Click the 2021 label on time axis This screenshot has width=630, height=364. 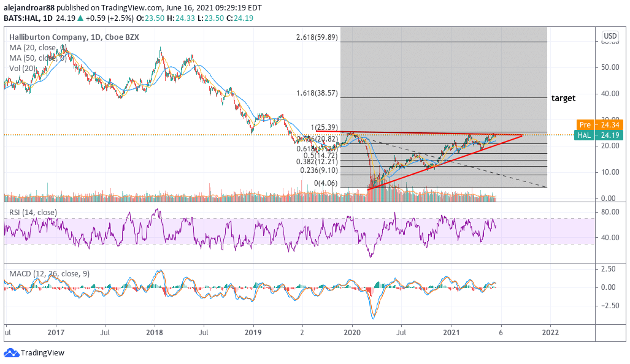pyautogui.click(x=451, y=333)
